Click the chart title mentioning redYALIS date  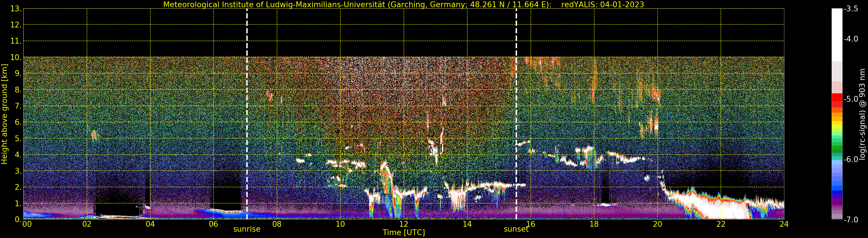[x=403, y=4]
